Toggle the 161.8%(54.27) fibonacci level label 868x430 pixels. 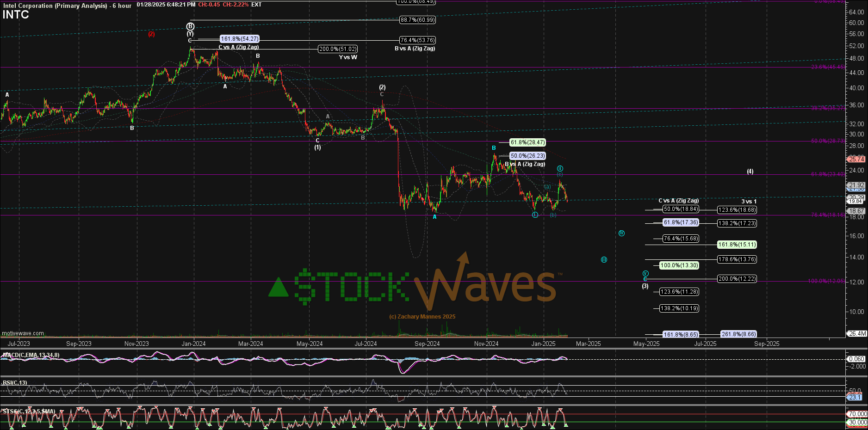coord(241,39)
